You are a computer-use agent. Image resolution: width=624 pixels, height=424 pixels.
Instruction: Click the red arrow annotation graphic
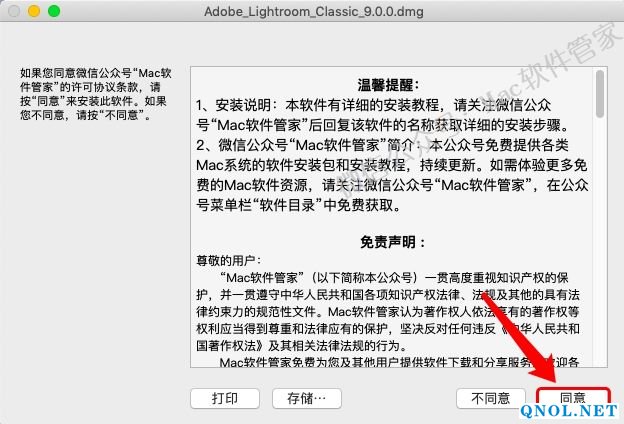(x=520, y=338)
